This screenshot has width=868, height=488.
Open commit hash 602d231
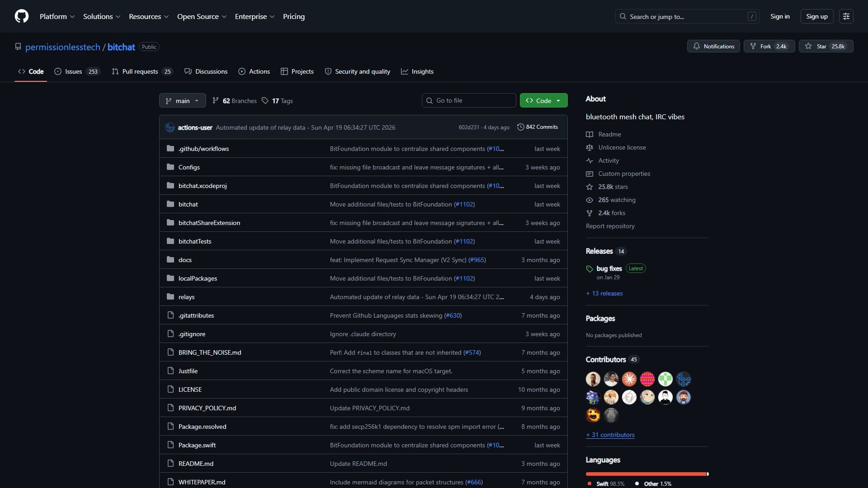469,127
